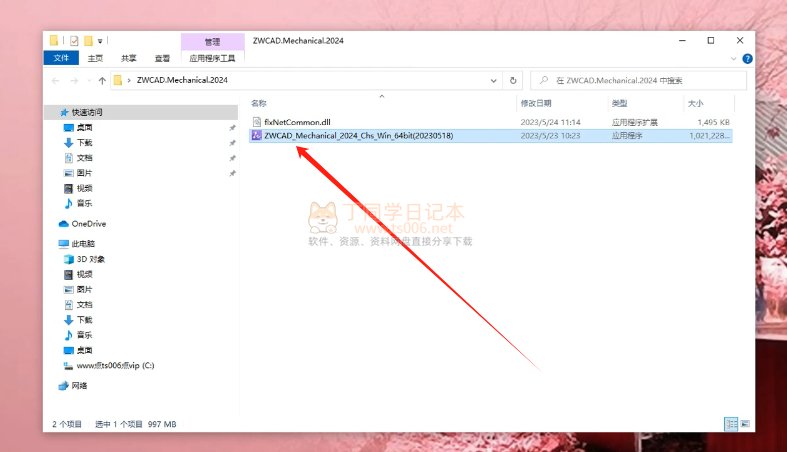Image resolution: width=787 pixels, height=452 pixels.
Task: Click the 应用程序扩展 type cell
Action: 634,122
